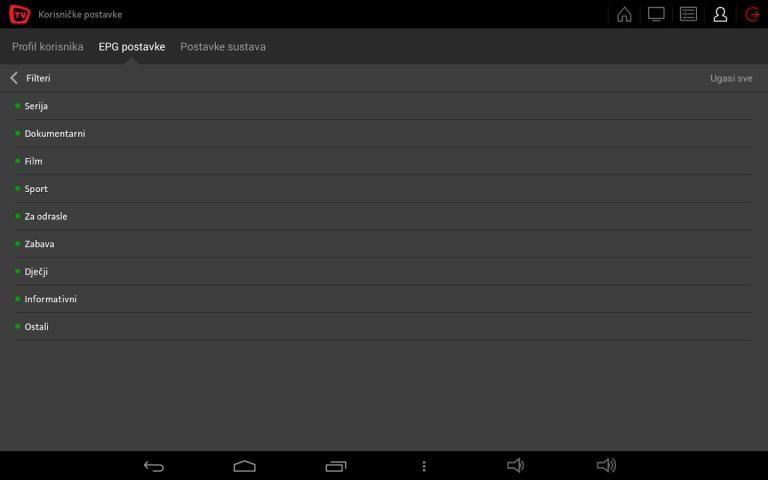This screenshot has height=480, width=768.
Task: Click the red logout icon
Action: 752,14
